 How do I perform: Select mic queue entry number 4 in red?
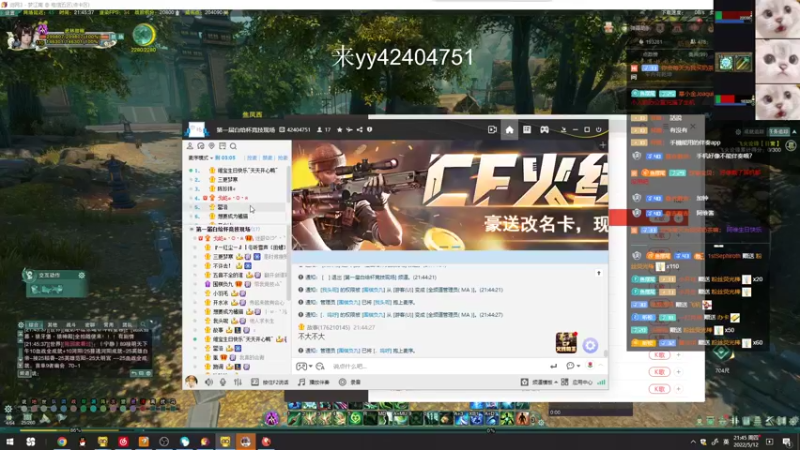pyautogui.click(x=237, y=198)
